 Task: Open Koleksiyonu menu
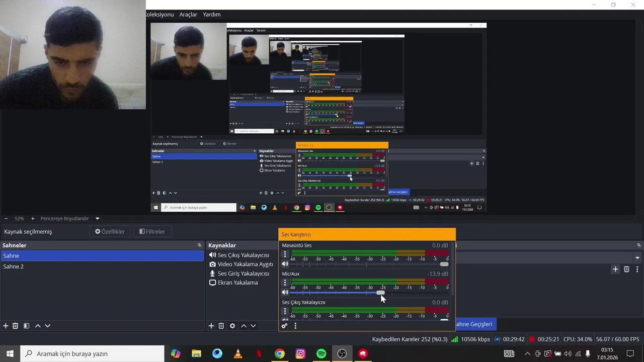(160, 15)
